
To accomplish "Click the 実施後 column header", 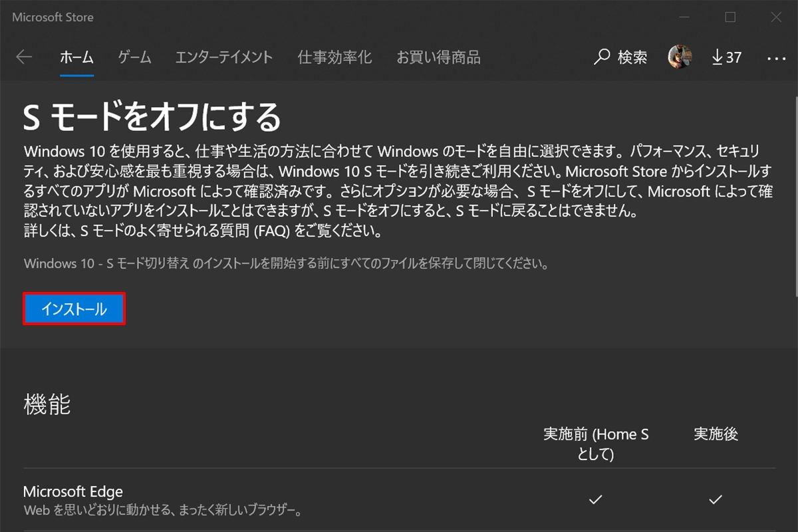I will (716, 434).
